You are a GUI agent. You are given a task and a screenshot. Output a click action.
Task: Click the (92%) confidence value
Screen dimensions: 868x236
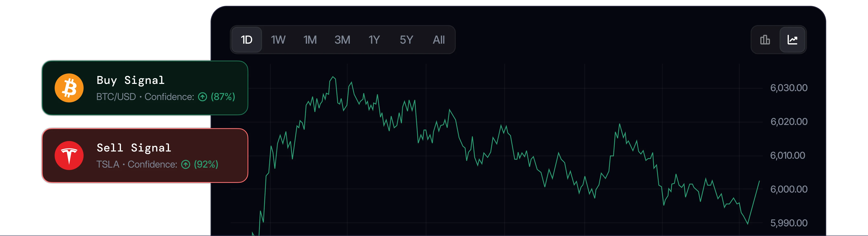tap(206, 164)
